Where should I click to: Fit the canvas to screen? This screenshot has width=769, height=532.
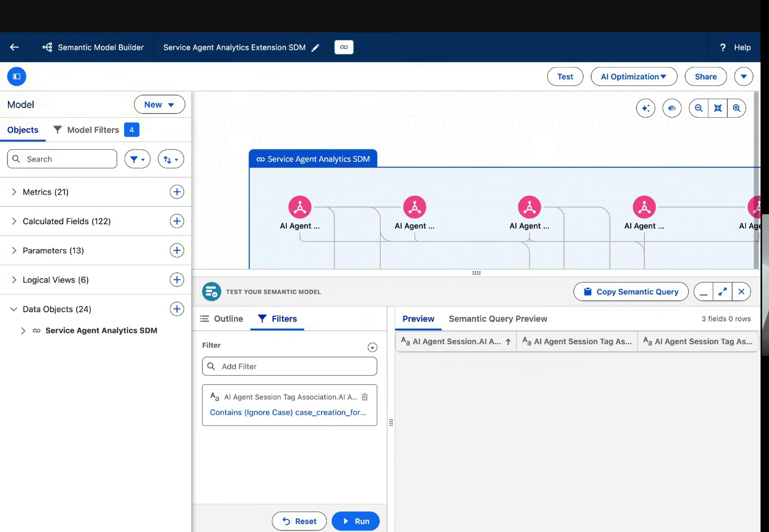(718, 108)
